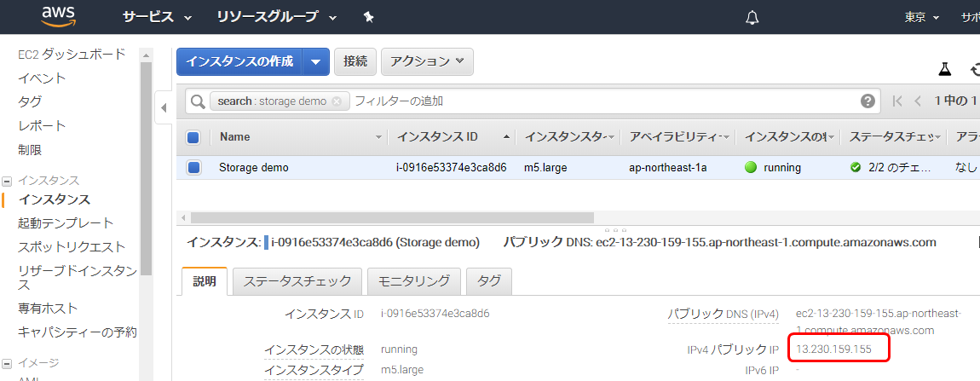Open the サービス menu

(157, 18)
